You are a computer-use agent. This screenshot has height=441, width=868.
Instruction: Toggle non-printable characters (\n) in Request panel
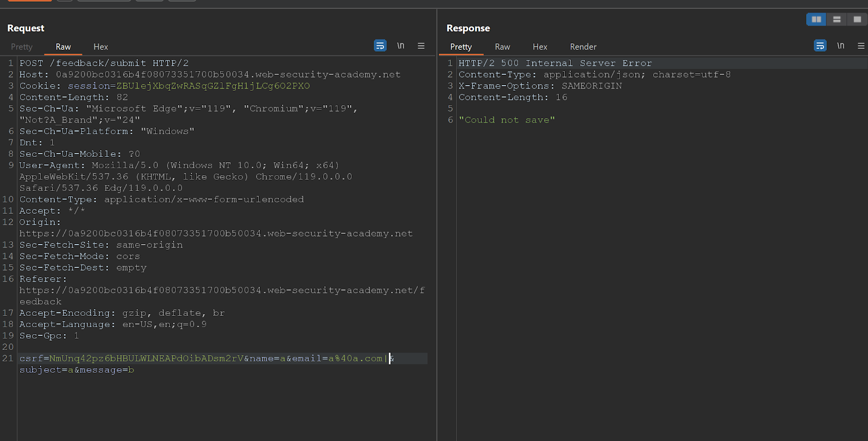(400, 46)
